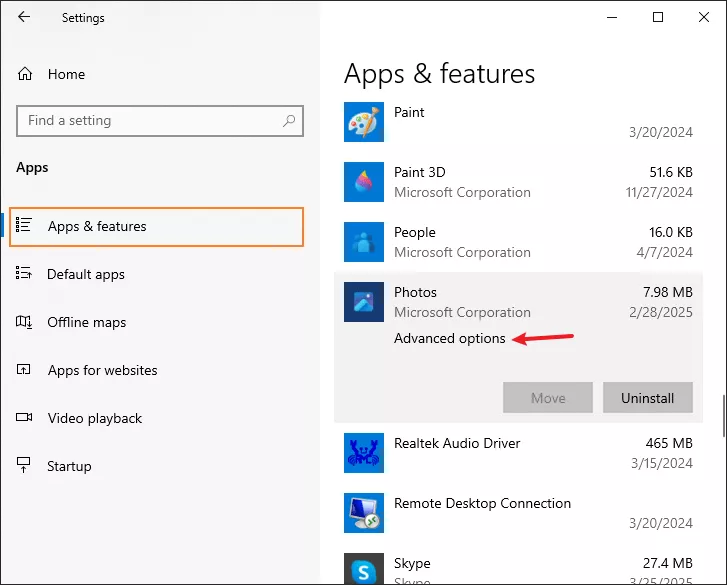The image size is (727, 585).
Task: Click the Realtek size 465 MB
Action: tap(669, 443)
